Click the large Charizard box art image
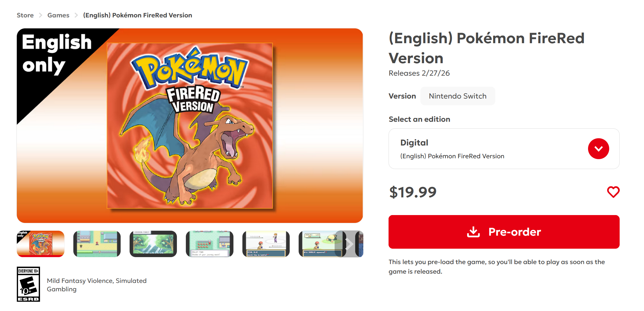 point(190,126)
